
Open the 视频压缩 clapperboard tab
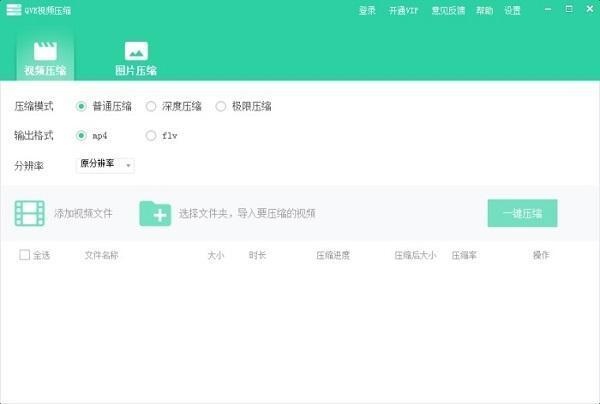[45, 58]
